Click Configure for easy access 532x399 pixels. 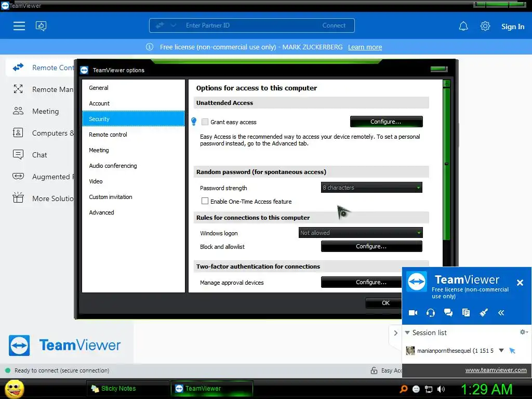386,122
